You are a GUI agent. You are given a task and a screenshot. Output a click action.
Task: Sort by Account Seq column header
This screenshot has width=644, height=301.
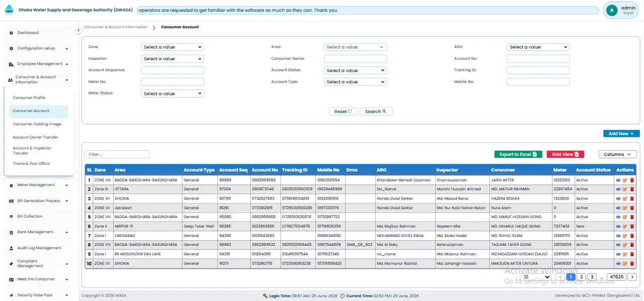coord(233,170)
